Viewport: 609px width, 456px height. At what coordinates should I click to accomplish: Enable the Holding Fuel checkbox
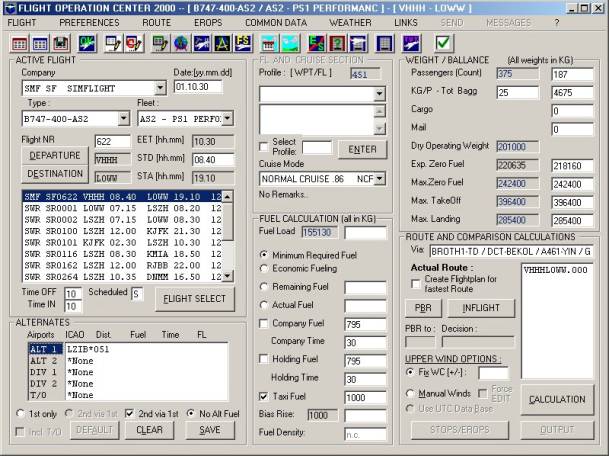(264, 359)
